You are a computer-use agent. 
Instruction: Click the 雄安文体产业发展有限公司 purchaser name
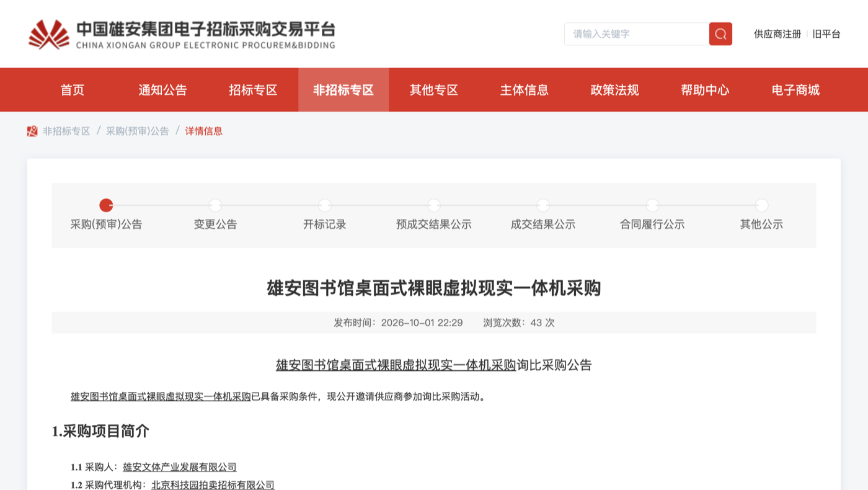[x=180, y=467]
